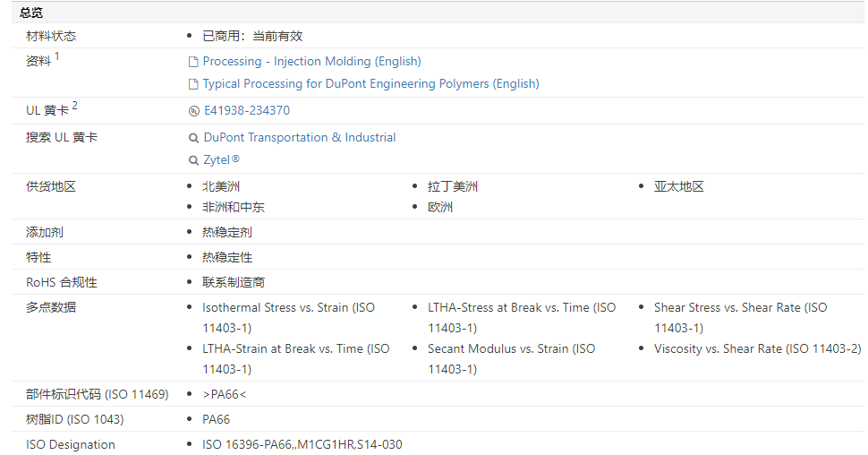The width and height of the screenshot is (868, 455).
Task: Search UL cards for DuPont Transportation & Industrial
Action: pos(300,138)
